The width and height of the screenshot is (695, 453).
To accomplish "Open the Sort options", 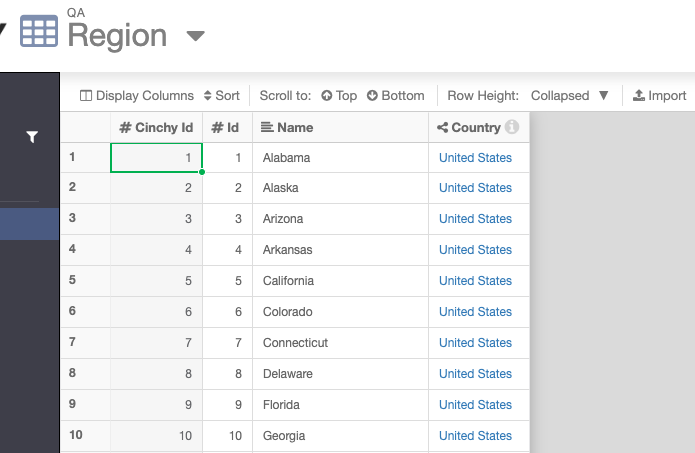I will (222, 95).
